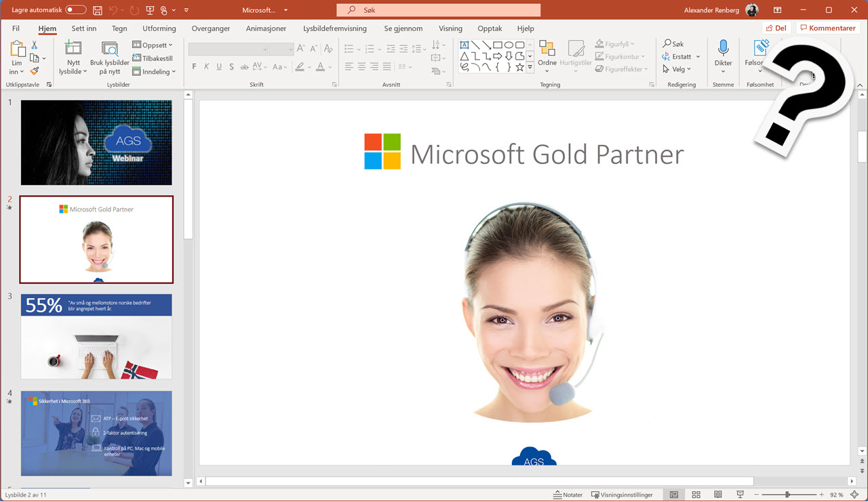The height and width of the screenshot is (502, 868).
Task: Click the Tilbakestill reset button
Action: (x=153, y=58)
